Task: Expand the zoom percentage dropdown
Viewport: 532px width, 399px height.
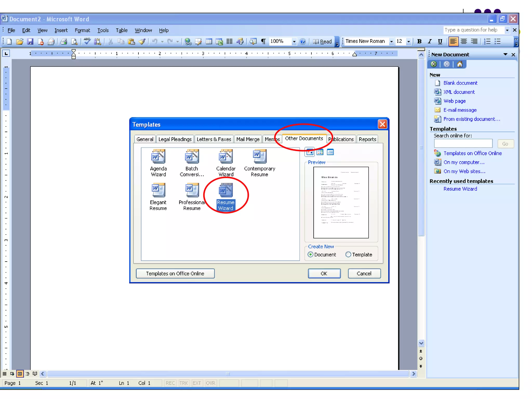Action: 294,42
